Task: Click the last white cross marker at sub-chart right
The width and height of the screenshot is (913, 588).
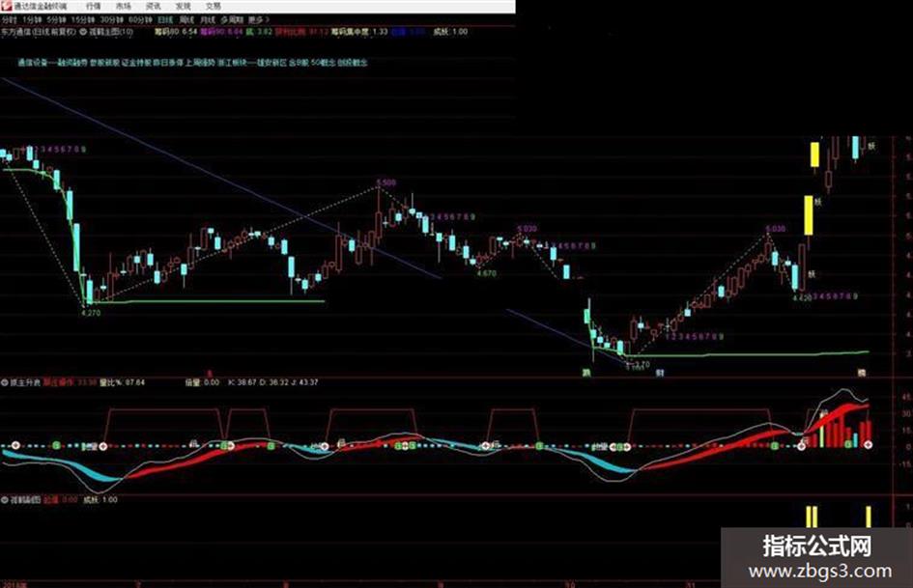Action: pyautogui.click(x=869, y=445)
